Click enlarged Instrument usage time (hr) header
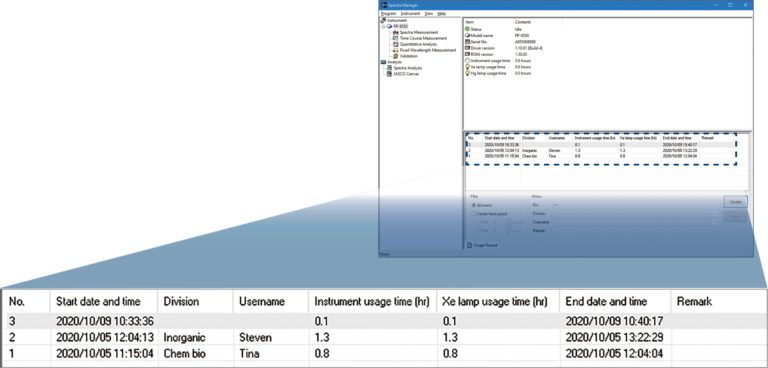This screenshot has height=368, width=768. point(372,301)
